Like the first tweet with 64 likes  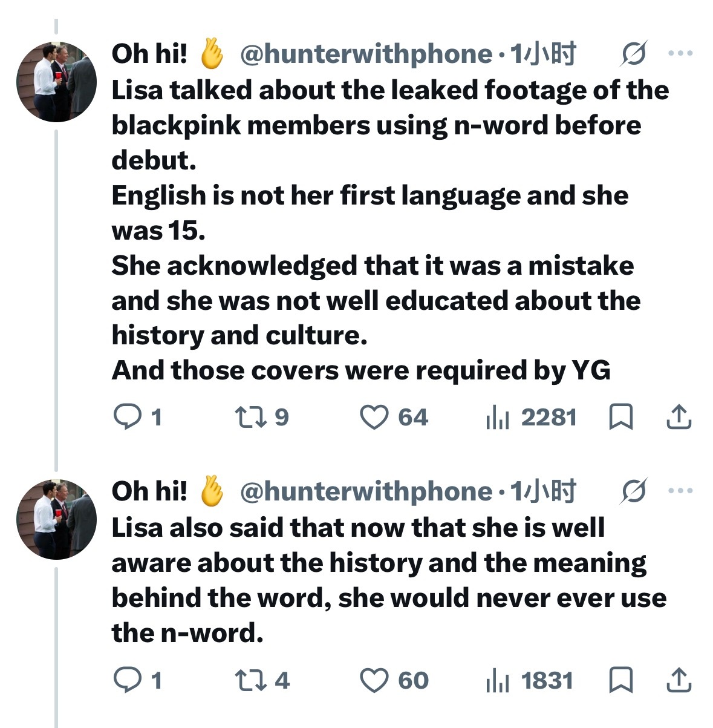click(374, 417)
